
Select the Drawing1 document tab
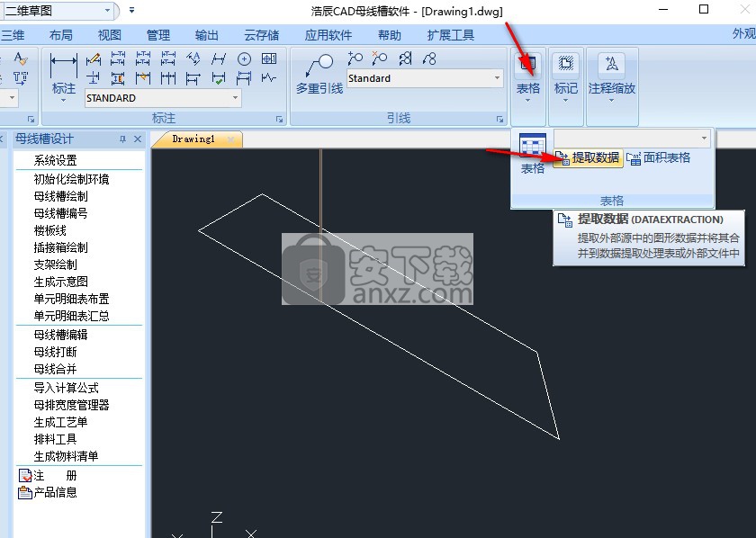(193, 139)
